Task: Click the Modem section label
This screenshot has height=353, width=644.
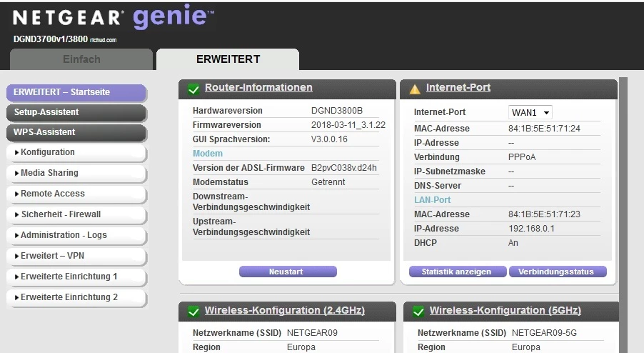Action: [208, 154]
